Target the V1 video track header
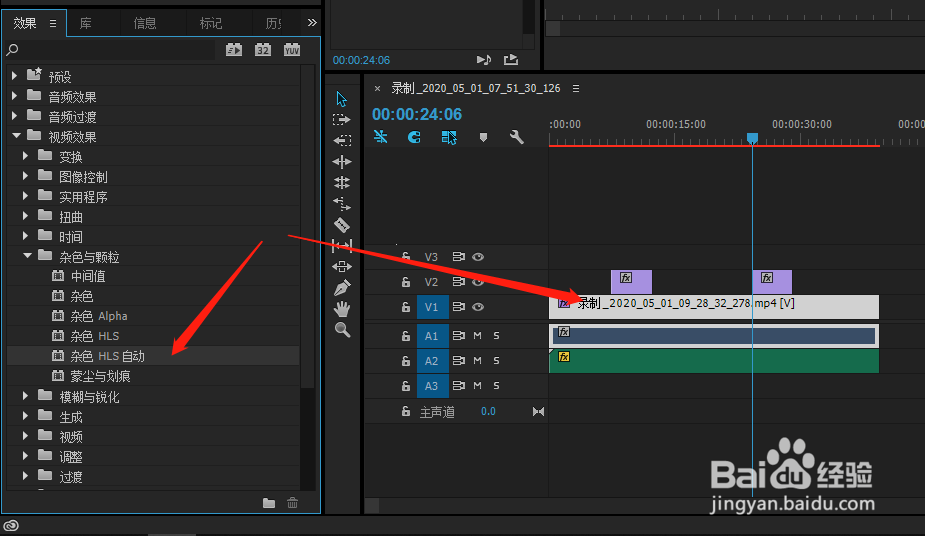Screen dimensions: 925x536 tap(432, 307)
